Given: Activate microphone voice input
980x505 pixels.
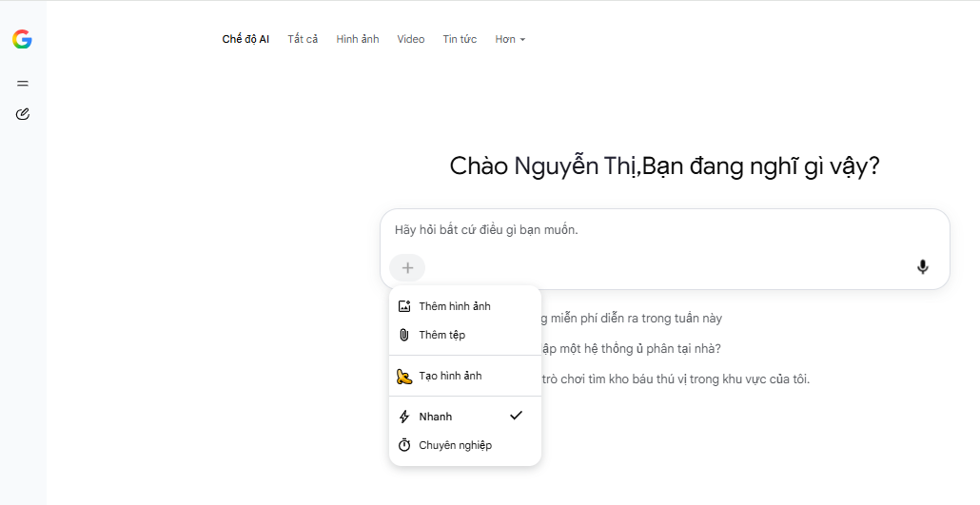Looking at the screenshot, I should click(x=923, y=267).
